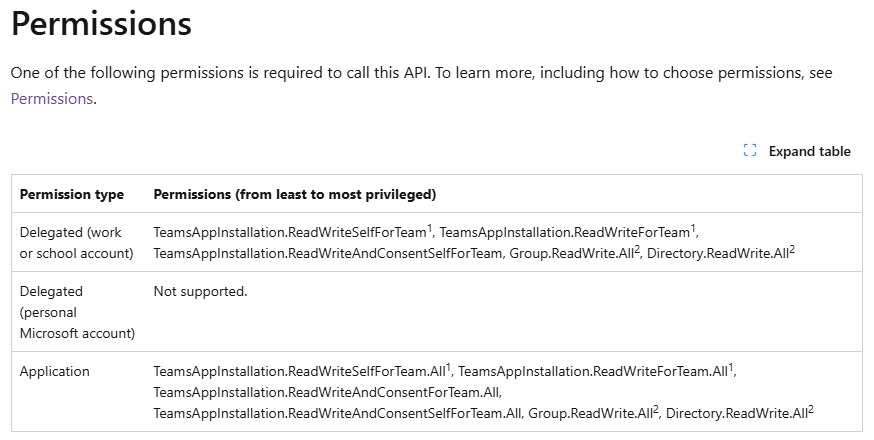Image resolution: width=874 pixels, height=440 pixels.
Task: Click TeamsAppInstallation.ReadWriteSelfForTeam in Delegated row
Action: [x=290, y=233]
